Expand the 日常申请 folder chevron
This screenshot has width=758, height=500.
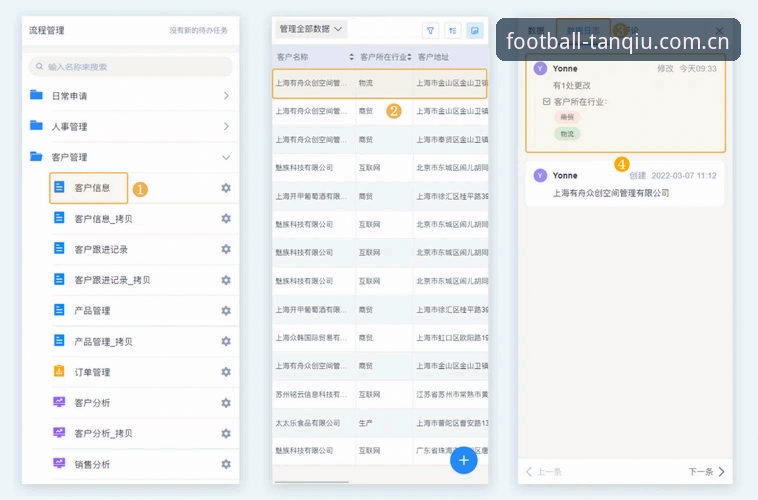click(226, 96)
